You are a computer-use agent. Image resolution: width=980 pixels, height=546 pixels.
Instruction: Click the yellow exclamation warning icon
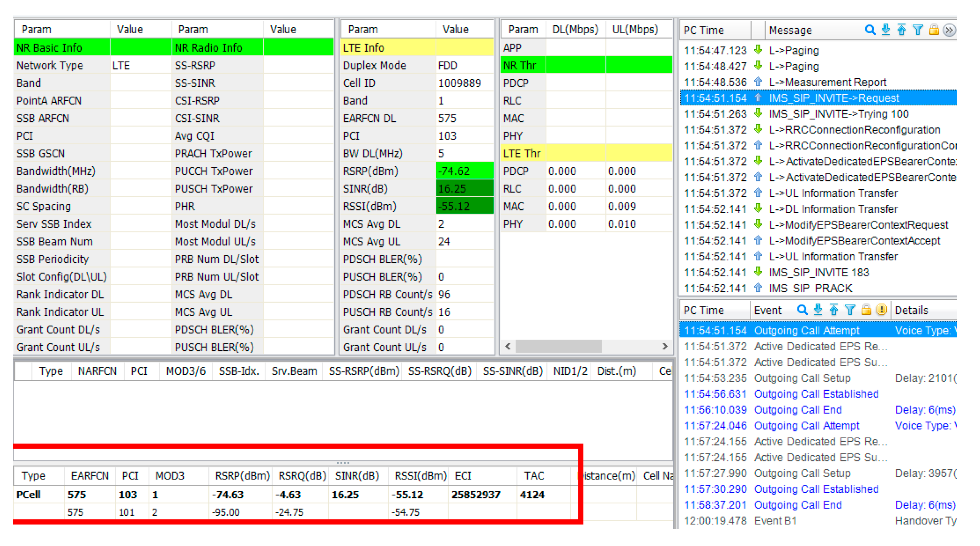point(881,310)
